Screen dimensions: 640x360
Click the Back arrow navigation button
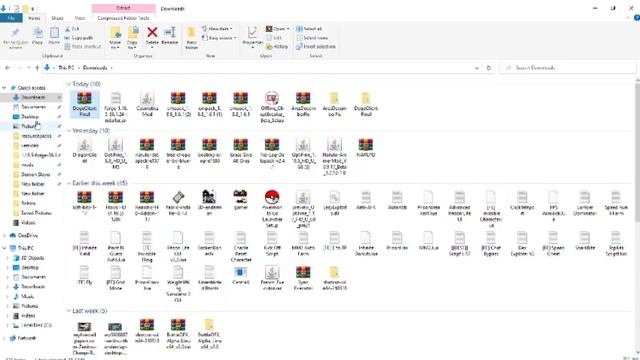[8, 68]
